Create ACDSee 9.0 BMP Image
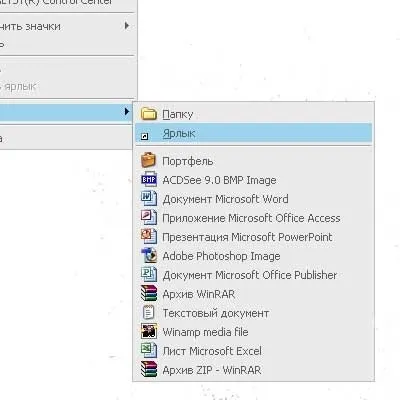Screen dimensions: 400x400 [x=253, y=180]
